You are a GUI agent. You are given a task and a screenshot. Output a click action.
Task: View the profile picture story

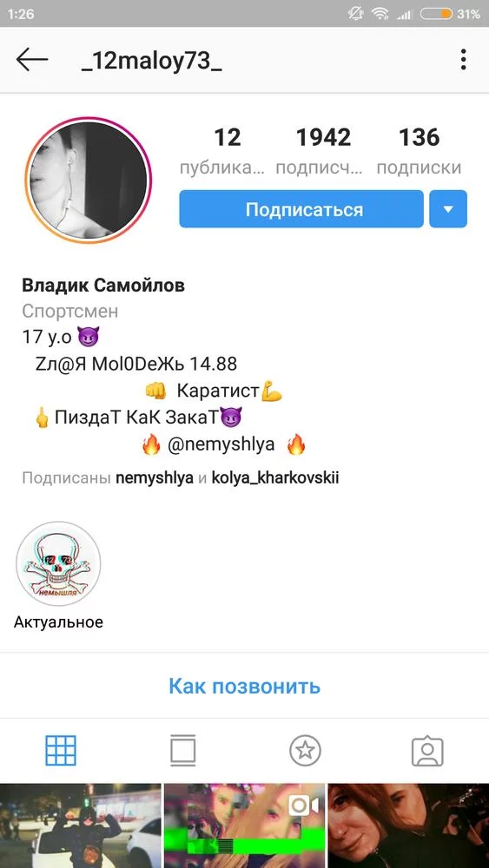[x=89, y=181]
